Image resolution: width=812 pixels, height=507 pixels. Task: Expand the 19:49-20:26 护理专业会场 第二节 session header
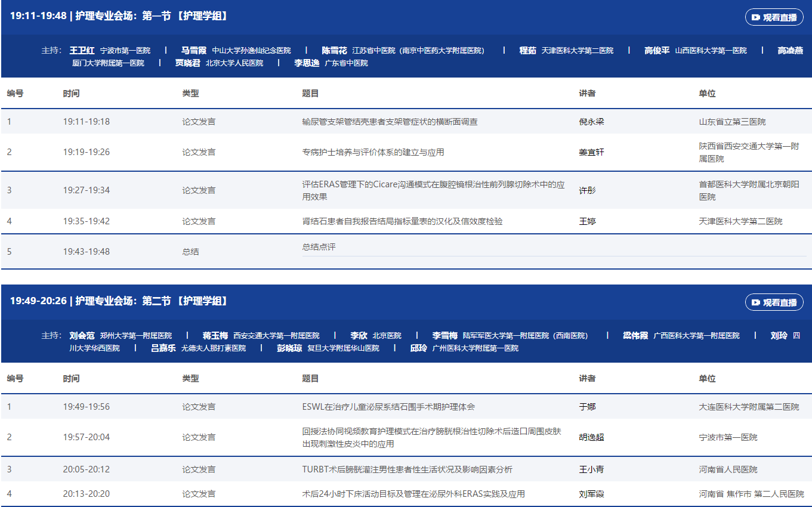pyautogui.click(x=119, y=301)
